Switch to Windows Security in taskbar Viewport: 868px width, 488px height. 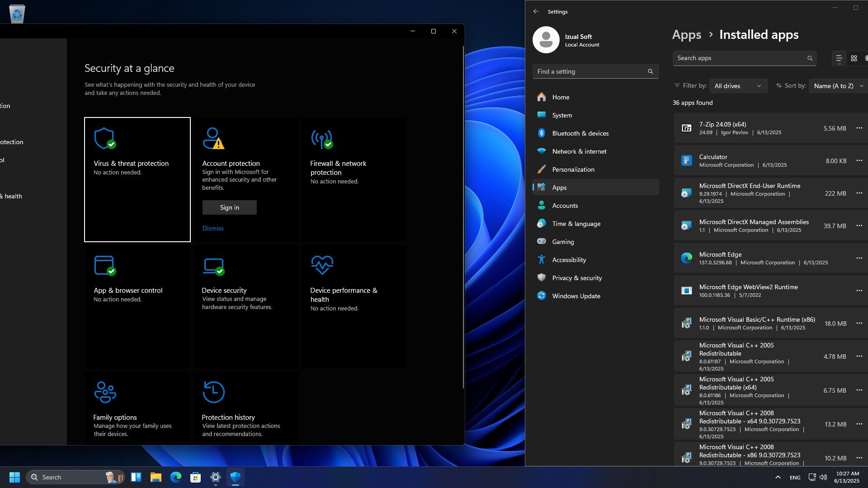[236, 477]
